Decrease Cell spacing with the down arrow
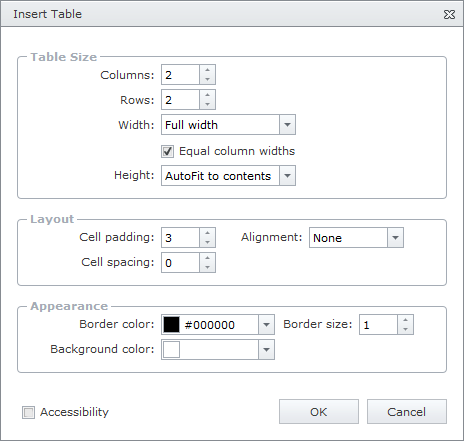Screen dimensions: 464x441 (207, 267)
